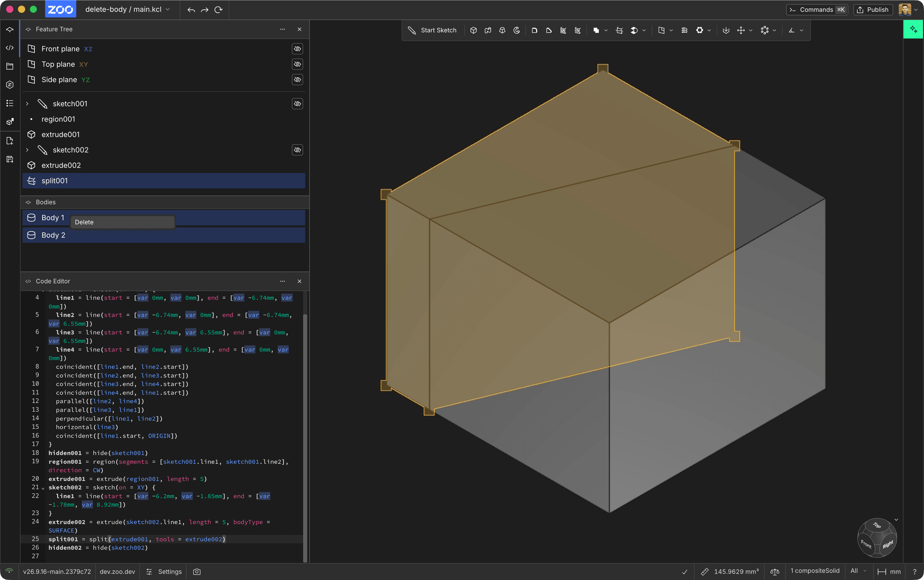The height and width of the screenshot is (580, 924).
Task: Click the 145.9629 mm³ volume readout
Action: click(x=730, y=572)
